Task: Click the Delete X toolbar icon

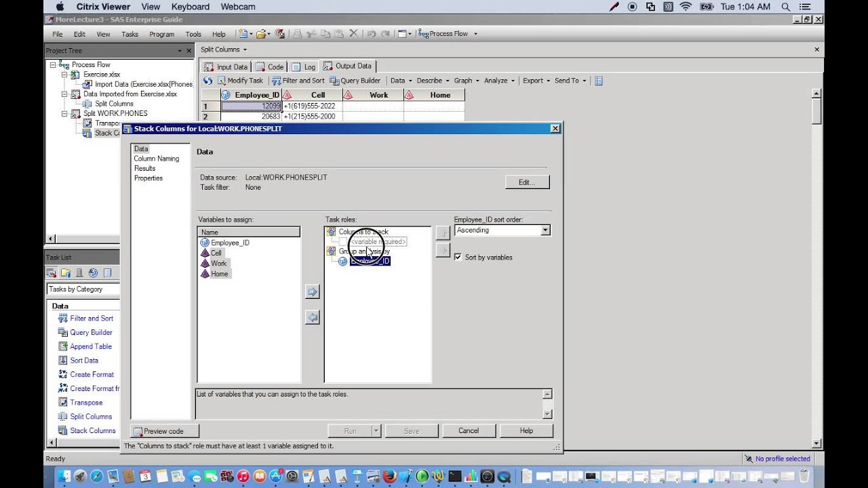Action: (x=353, y=34)
